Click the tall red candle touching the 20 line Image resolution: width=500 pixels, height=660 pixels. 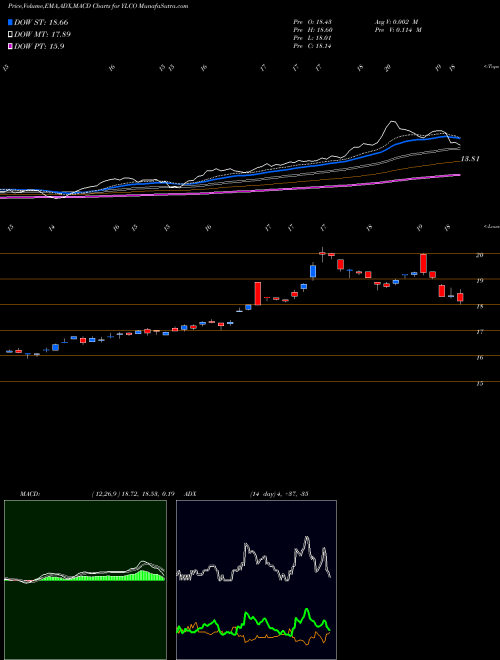(x=423, y=263)
